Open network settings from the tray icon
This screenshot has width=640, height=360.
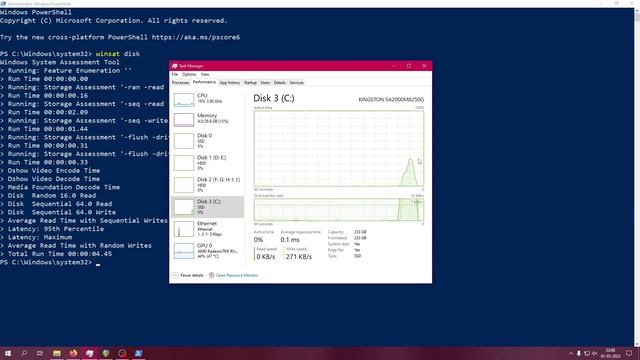[587, 353]
